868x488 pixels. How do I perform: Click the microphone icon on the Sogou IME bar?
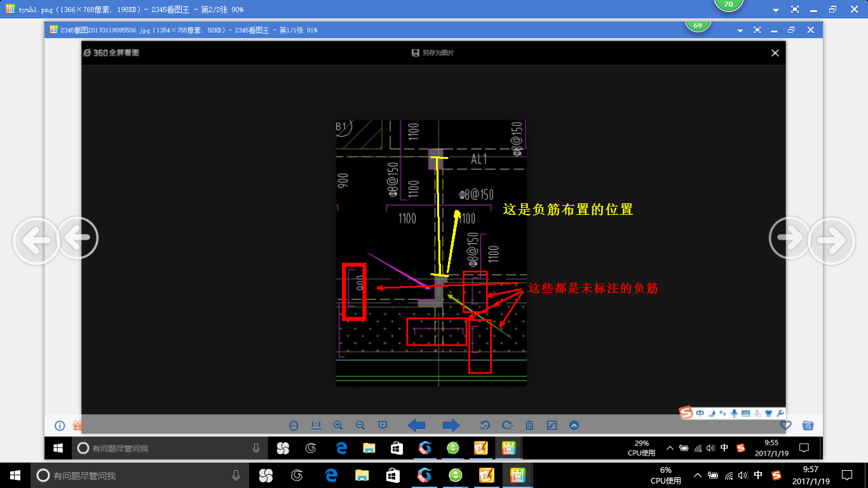tap(734, 413)
